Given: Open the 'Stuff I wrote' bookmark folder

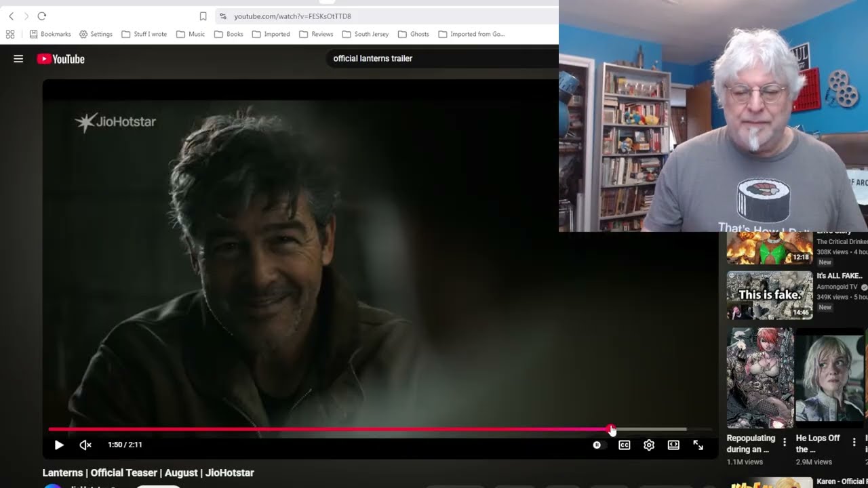Looking at the screenshot, I should tap(144, 34).
